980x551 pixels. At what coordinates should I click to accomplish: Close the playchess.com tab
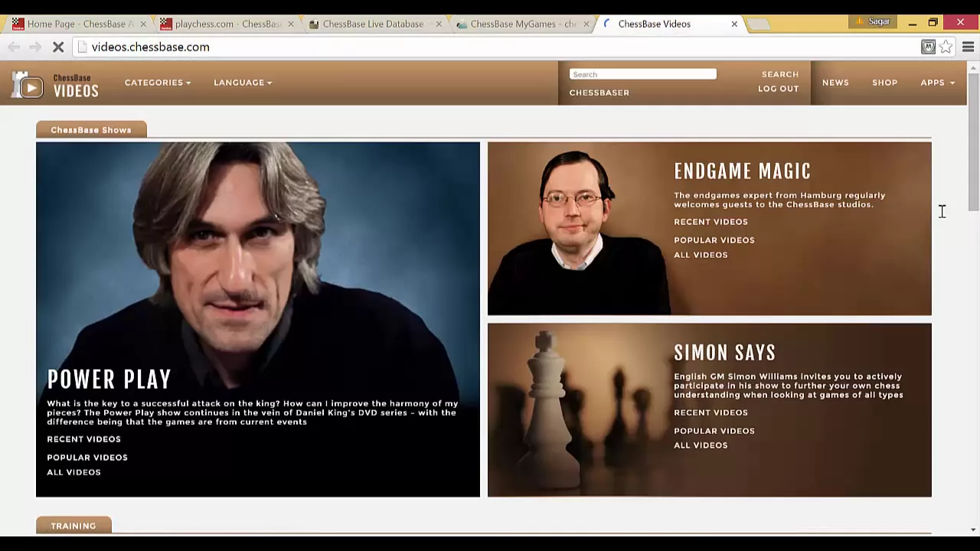290,24
